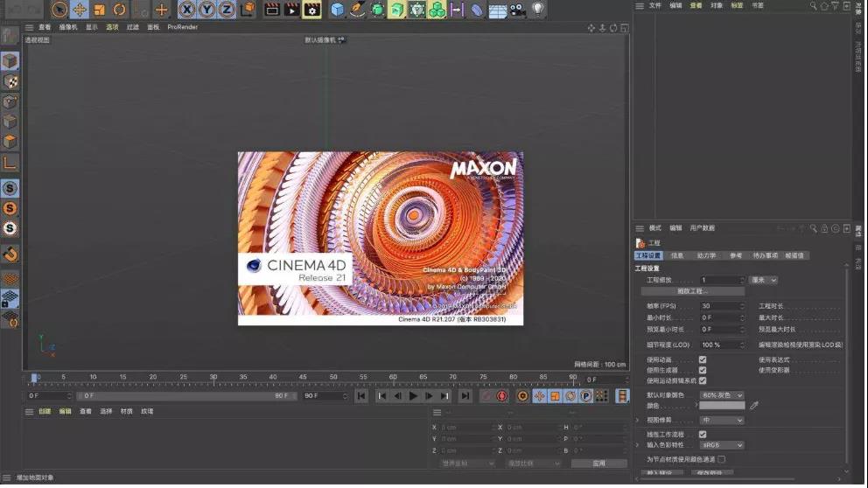Screen dimensions: 868x488
Task: Expand the 视图修剪 disclosure arrow
Action: (638, 421)
